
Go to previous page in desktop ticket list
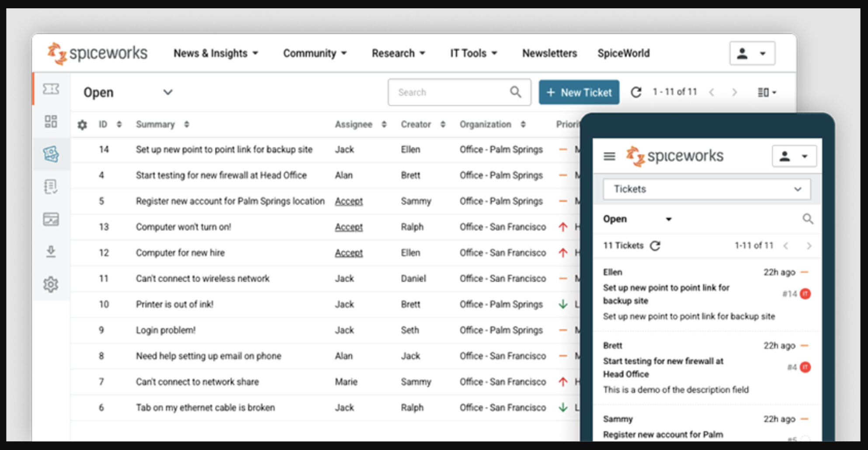point(712,92)
